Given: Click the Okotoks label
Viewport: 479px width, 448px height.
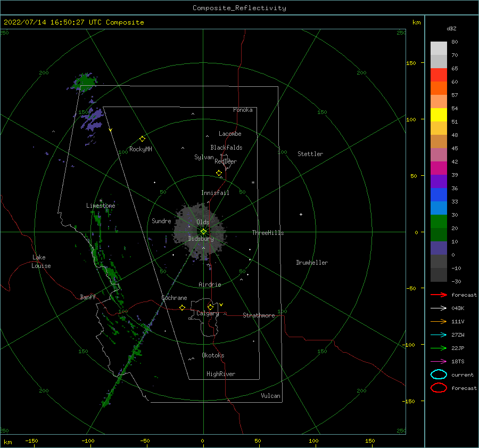Looking at the screenshot, I should pyautogui.click(x=213, y=355).
